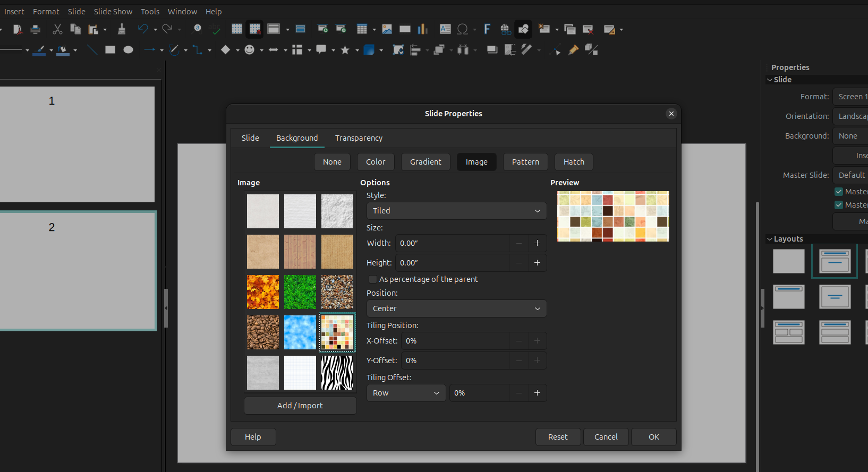Viewport: 868px width, 472px height.
Task: Click the Export as PDF icon
Action: click(18, 29)
